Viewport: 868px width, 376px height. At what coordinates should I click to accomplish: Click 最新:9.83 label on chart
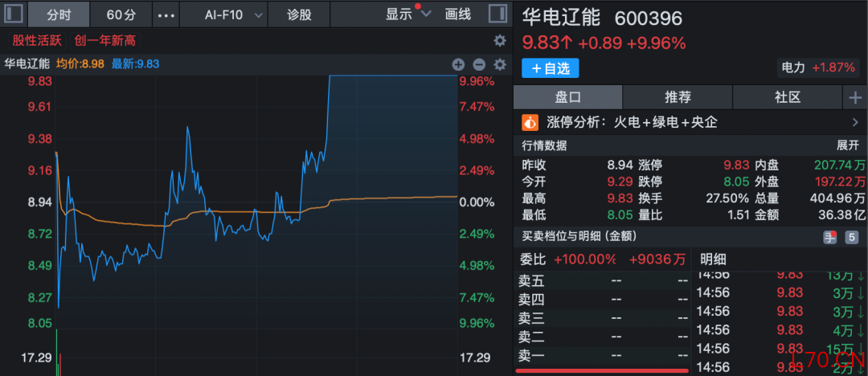click(x=135, y=64)
